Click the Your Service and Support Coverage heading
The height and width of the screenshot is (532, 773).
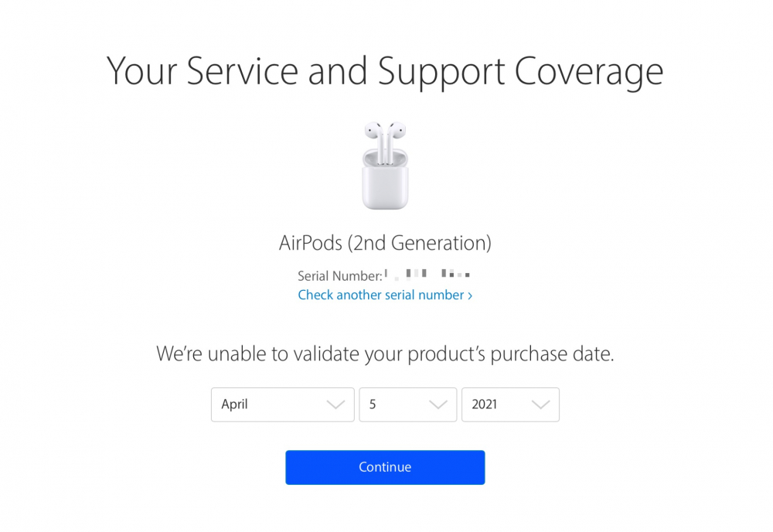(x=385, y=70)
